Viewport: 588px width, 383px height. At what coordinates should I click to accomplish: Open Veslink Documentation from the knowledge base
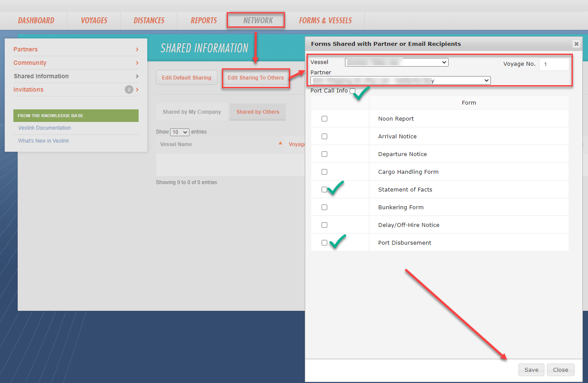tap(44, 128)
